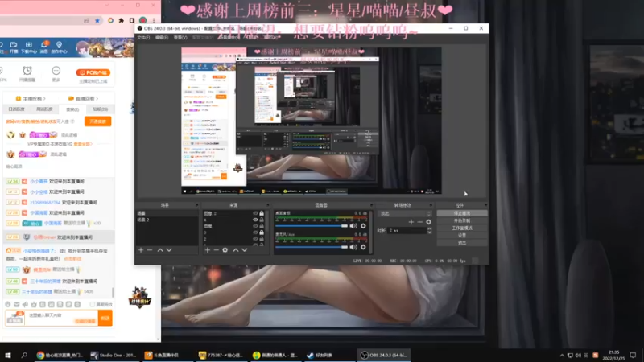The height and width of the screenshot is (362, 644).
Task: Mute the desktop audio speaker icon in mixer
Action: [x=353, y=226]
